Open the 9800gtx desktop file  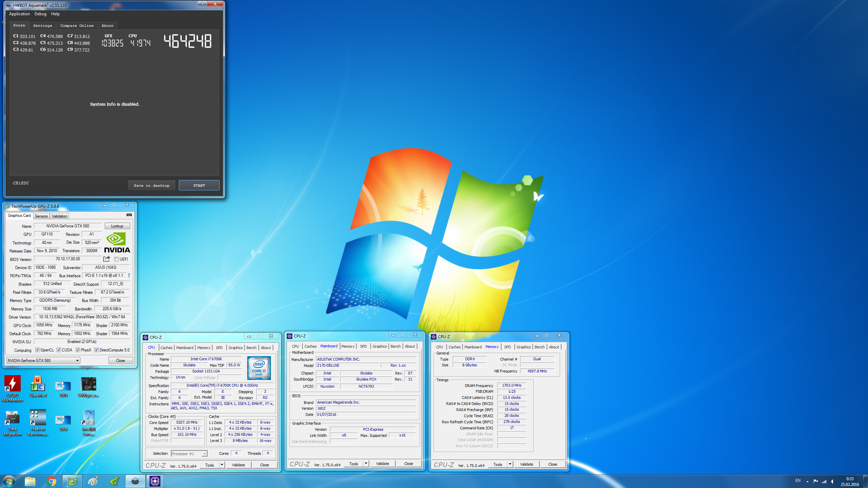click(x=88, y=387)
